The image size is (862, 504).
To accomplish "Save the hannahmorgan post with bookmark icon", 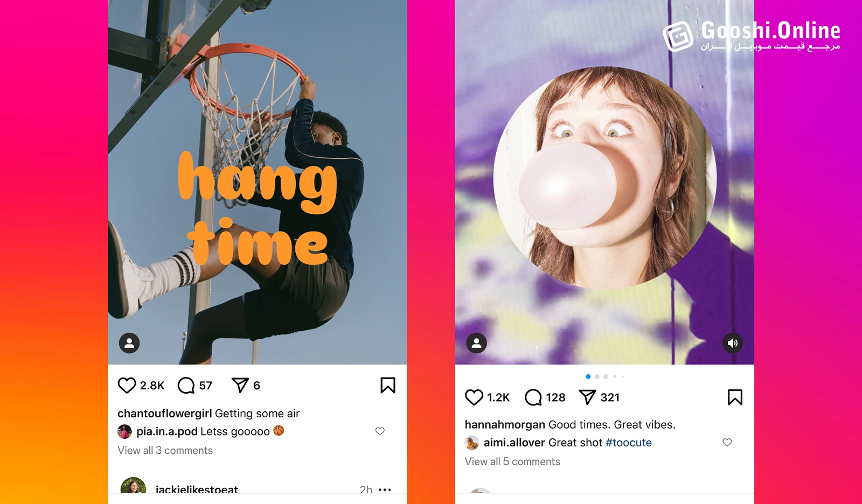I will [x=735, y=397].
